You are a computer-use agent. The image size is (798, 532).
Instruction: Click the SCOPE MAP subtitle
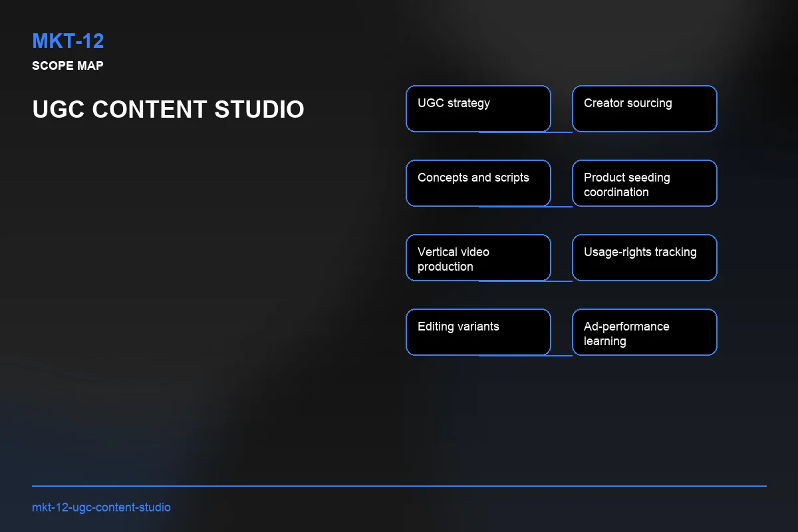point(68,66)
